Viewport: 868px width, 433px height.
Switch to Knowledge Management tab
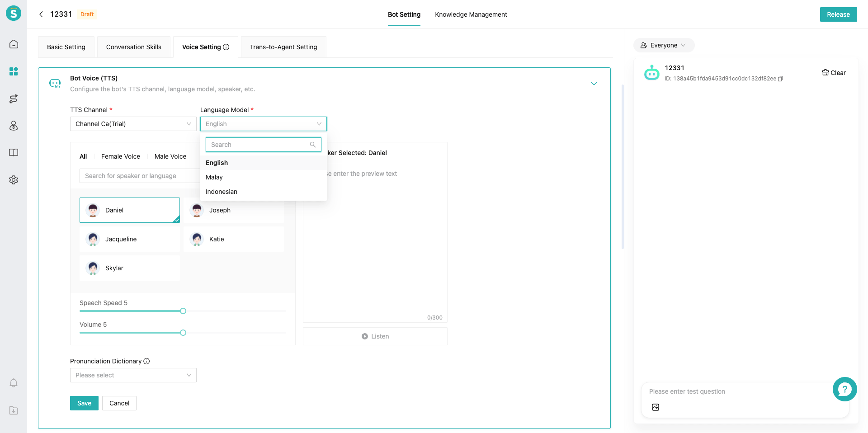pos(471,14)
